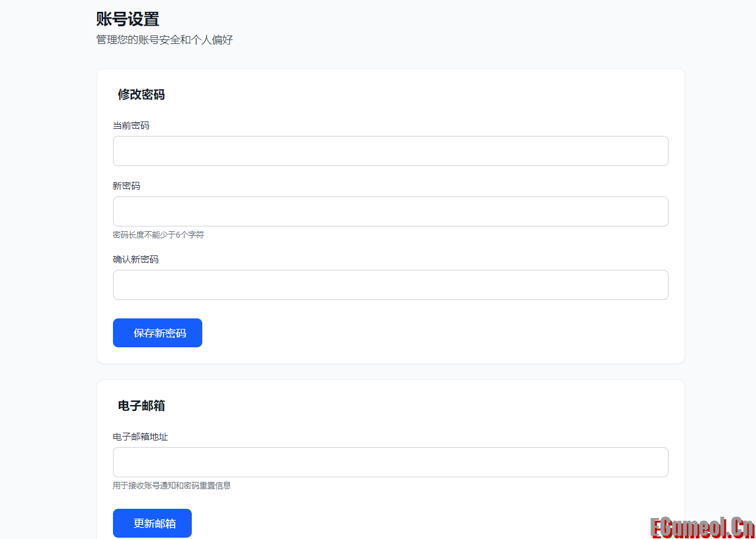Image resolution: width=756 pixels, height=539 pixels.
Task: Click the 当前密码 input field
Action: pyautogui.click(x=391, y=150)
